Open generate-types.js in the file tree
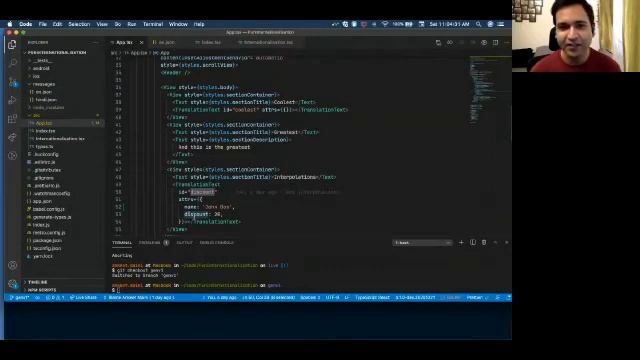 pyautogui.click(x=63, y=217)
